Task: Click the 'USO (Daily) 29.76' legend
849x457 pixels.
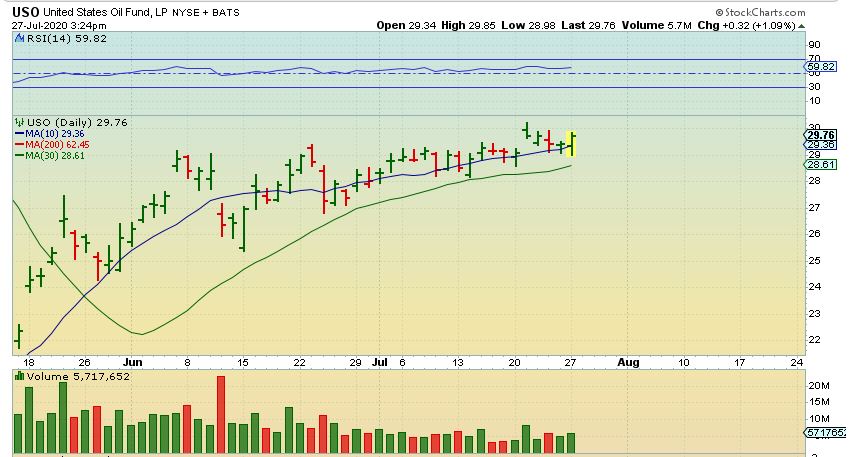Action: tap(77, 122)
